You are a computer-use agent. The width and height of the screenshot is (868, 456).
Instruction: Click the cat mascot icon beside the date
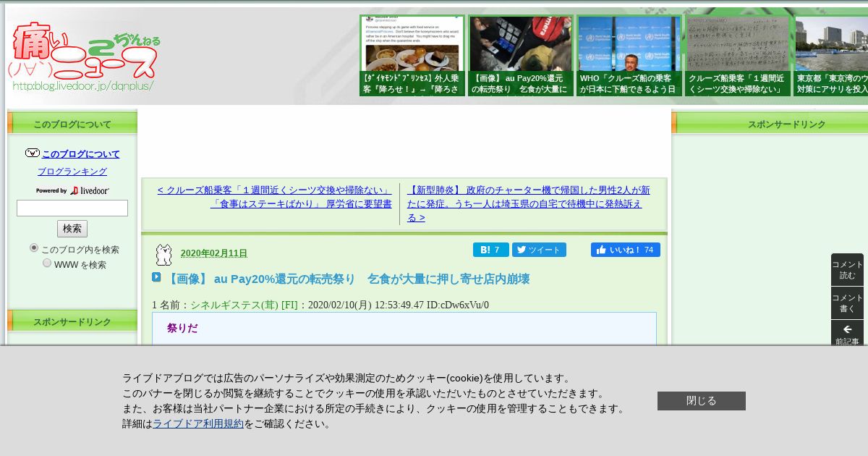[x=164, y=254]
